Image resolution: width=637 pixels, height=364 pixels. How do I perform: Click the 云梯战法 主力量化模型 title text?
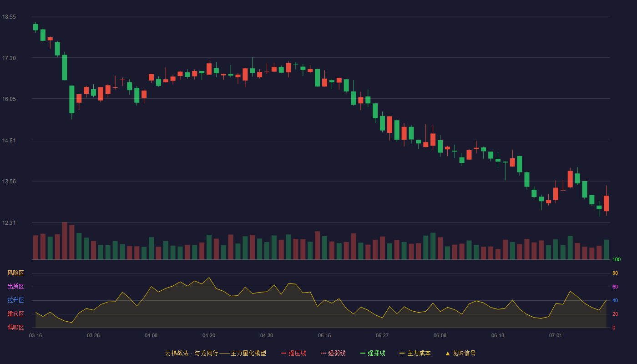(x=215, y=353)
